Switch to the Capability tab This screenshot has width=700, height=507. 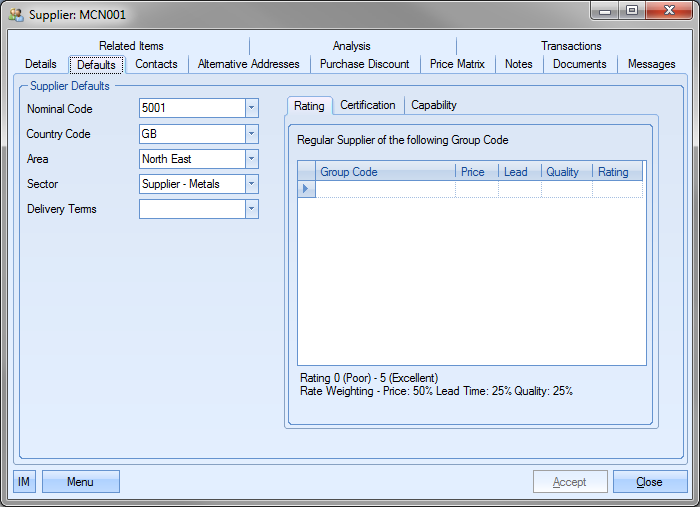point(434,105)
